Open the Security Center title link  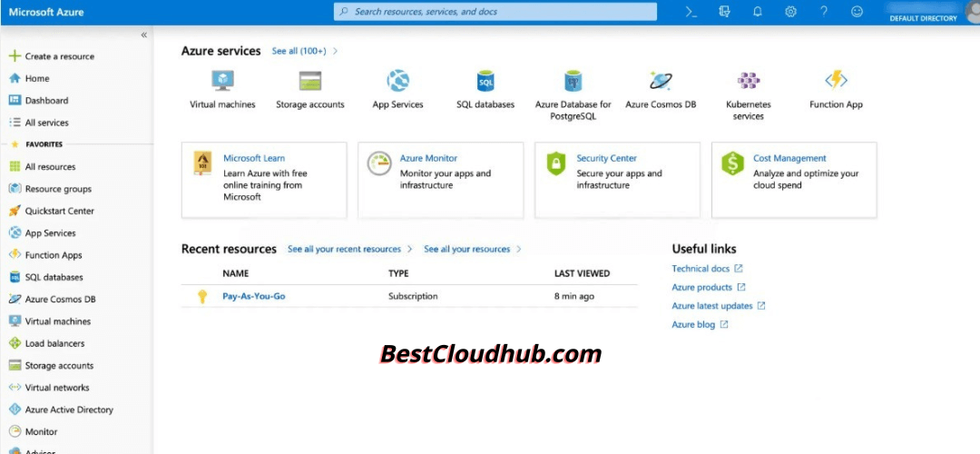[607, 159]
